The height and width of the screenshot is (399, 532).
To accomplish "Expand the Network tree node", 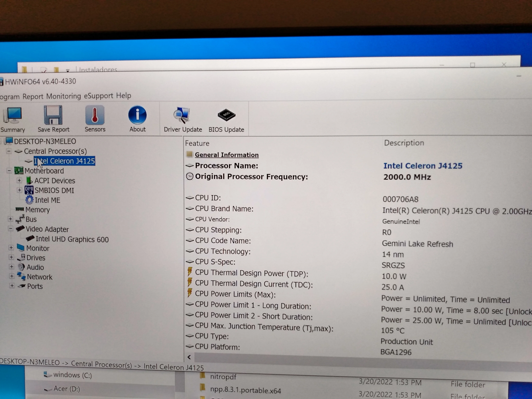I will [x=12, y=276].
